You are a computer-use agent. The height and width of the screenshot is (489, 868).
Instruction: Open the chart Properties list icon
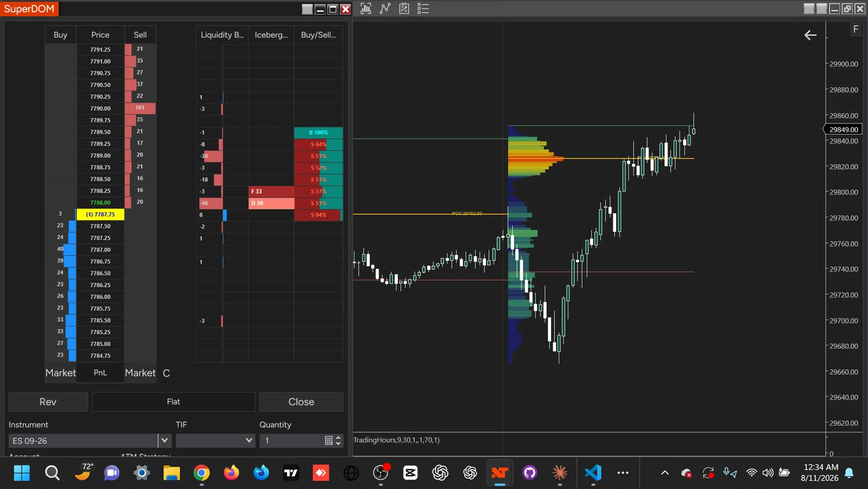point(423,9)
